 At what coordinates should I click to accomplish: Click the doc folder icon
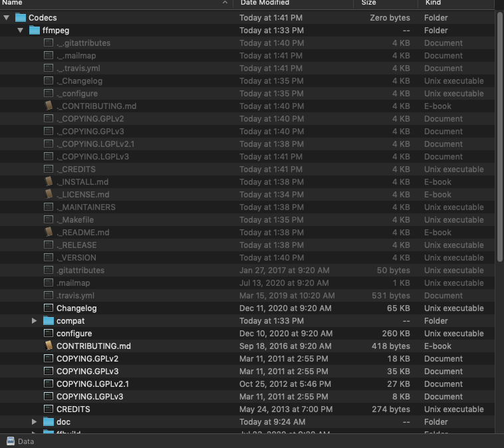pos(49,421)
